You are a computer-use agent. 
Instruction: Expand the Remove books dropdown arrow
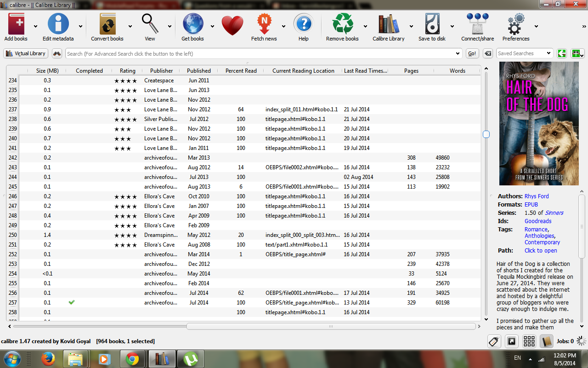click(x=365, y=26)
